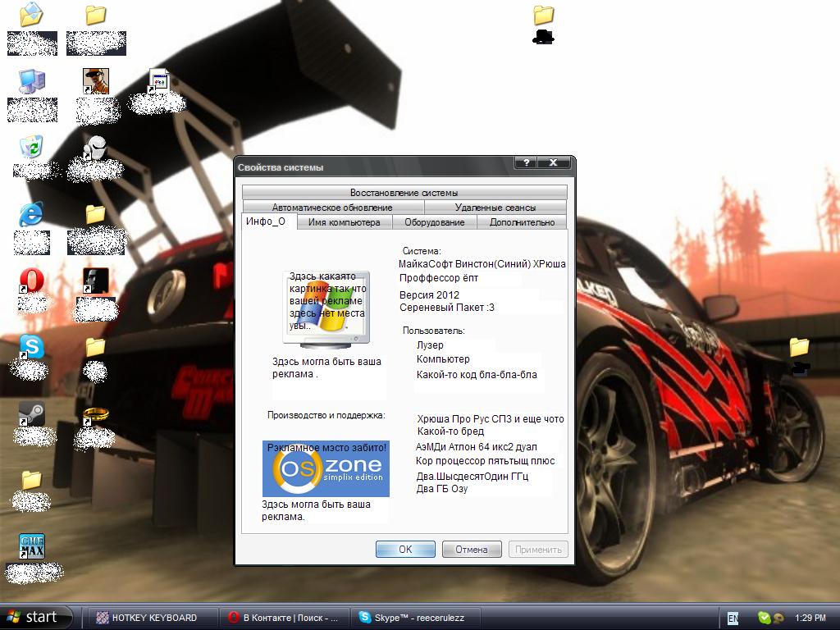Open the My Computer desktop icon
This screenshot has width=840, height=630.
(x=32, y=81)
